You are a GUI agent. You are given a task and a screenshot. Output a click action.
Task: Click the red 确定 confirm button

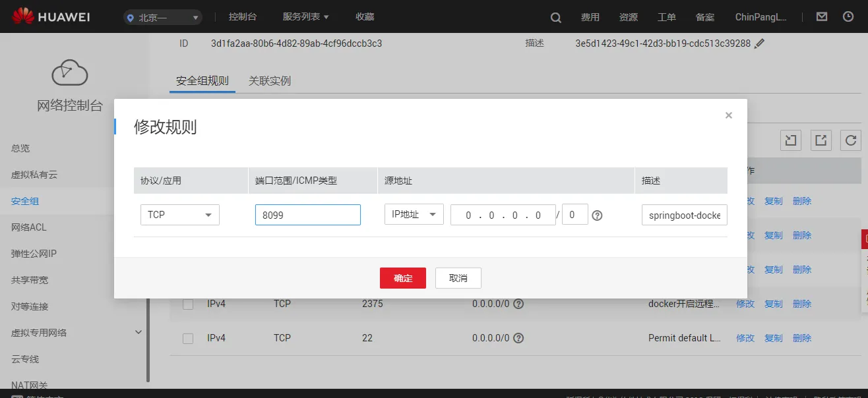[402, 278]
